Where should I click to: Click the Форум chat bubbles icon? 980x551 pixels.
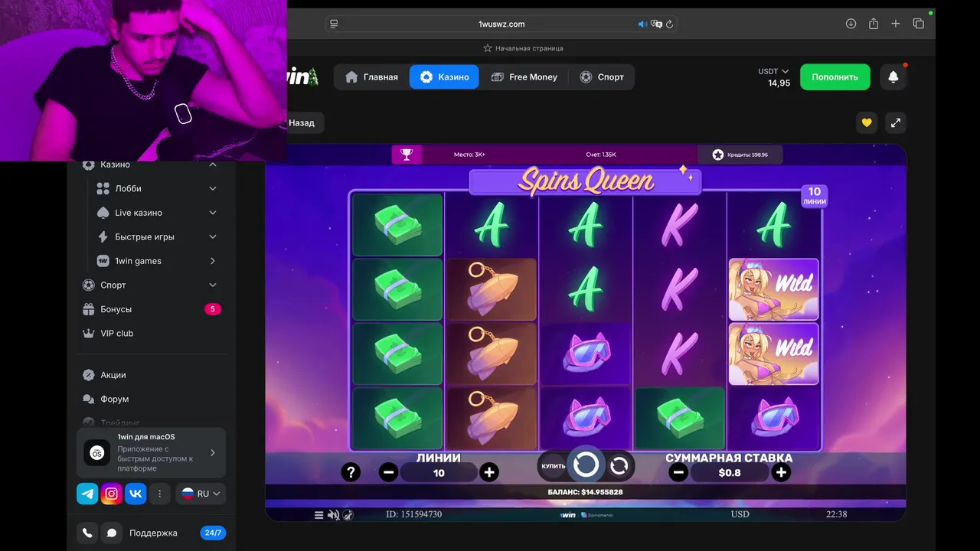(88, 399)
